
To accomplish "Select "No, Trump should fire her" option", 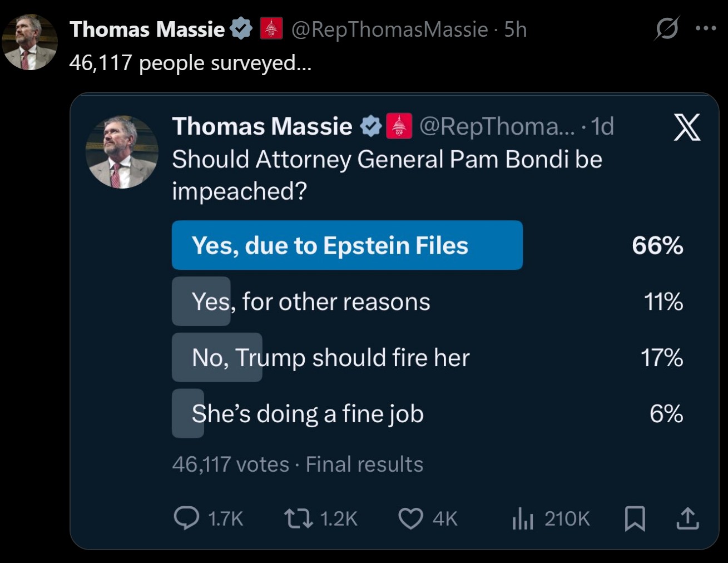I will tap(330, 357).
